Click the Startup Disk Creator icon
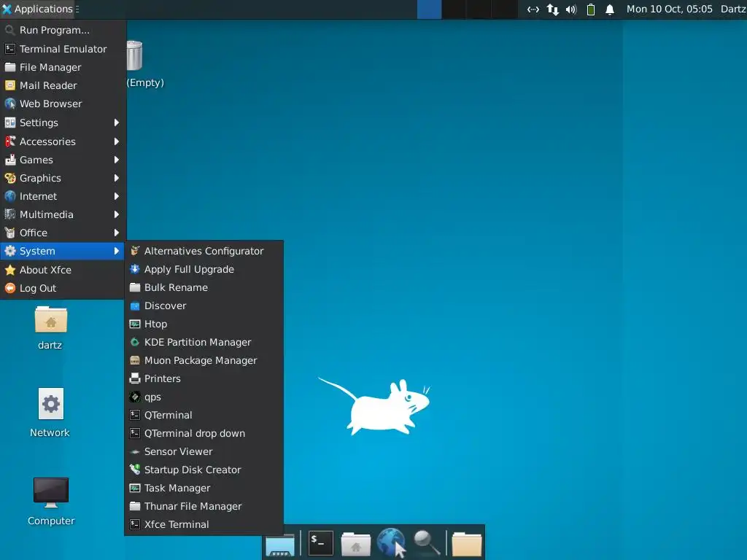 point(135,470)
